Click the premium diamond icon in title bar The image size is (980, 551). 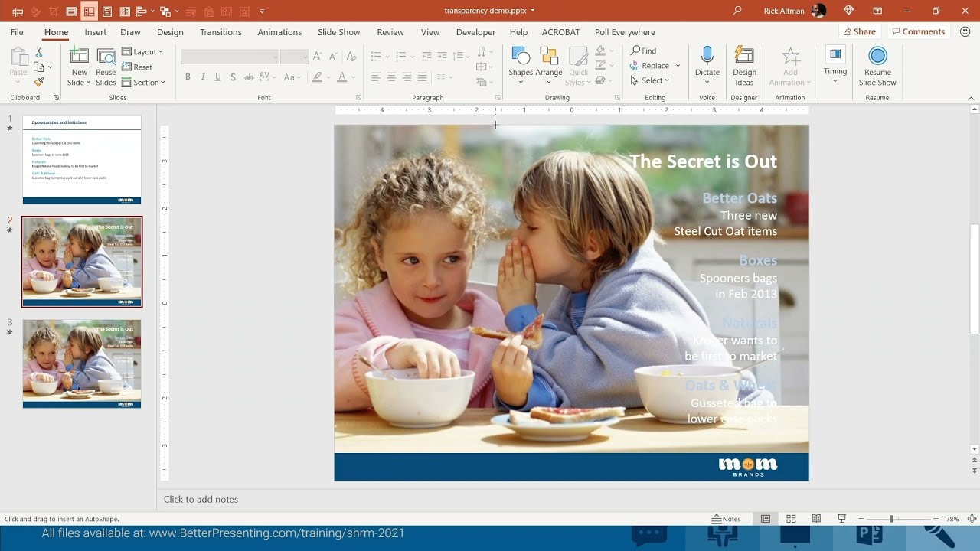coord(848,11)
